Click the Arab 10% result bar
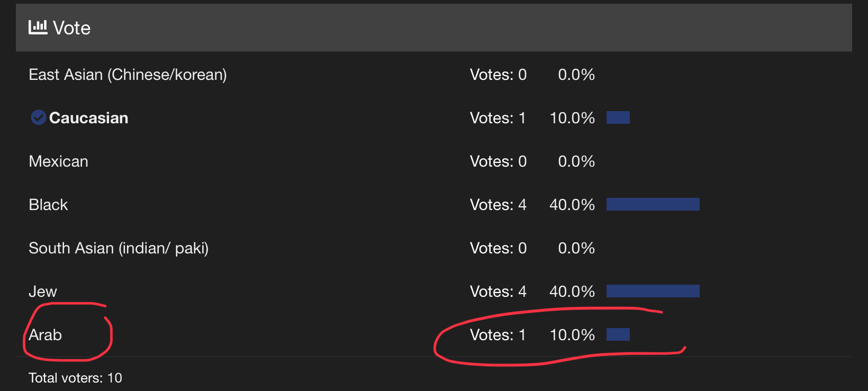The height and width of the screenshot is (391, 868). coord(618,334)
